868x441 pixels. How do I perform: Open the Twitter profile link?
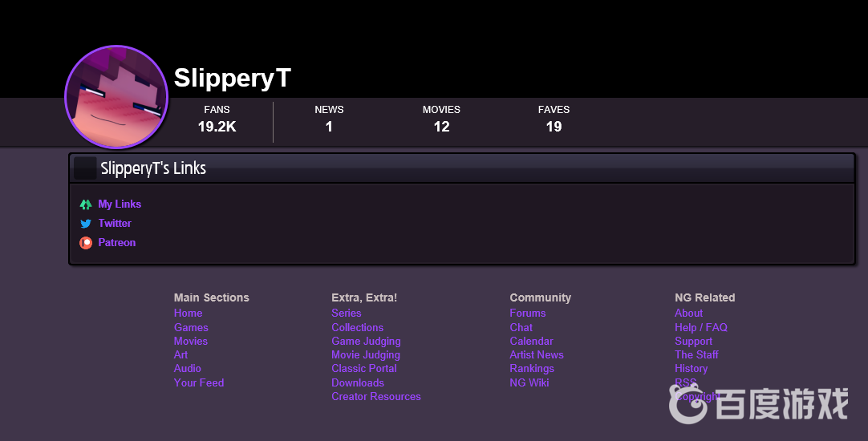point(115,224)
